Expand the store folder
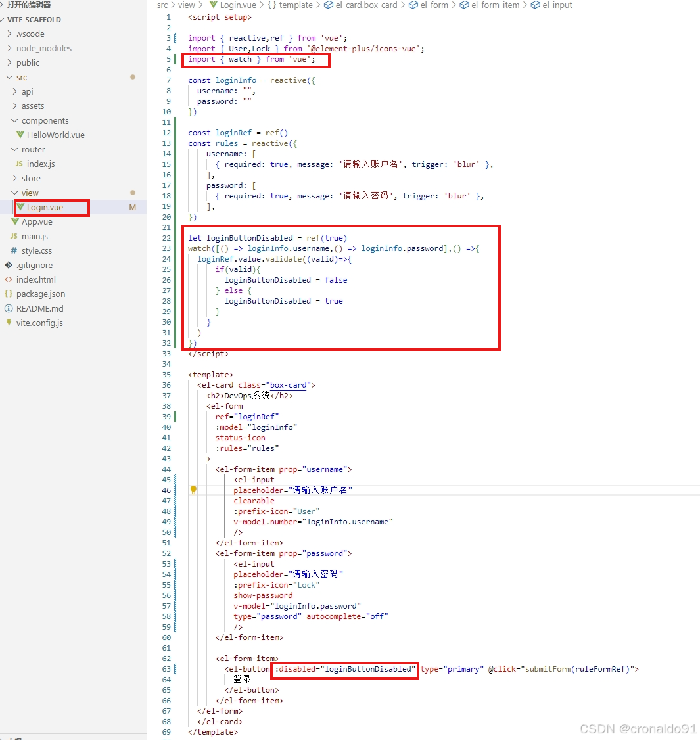This screenshot has height=740, width=700. pyautogui.click(x=14, y=178)
